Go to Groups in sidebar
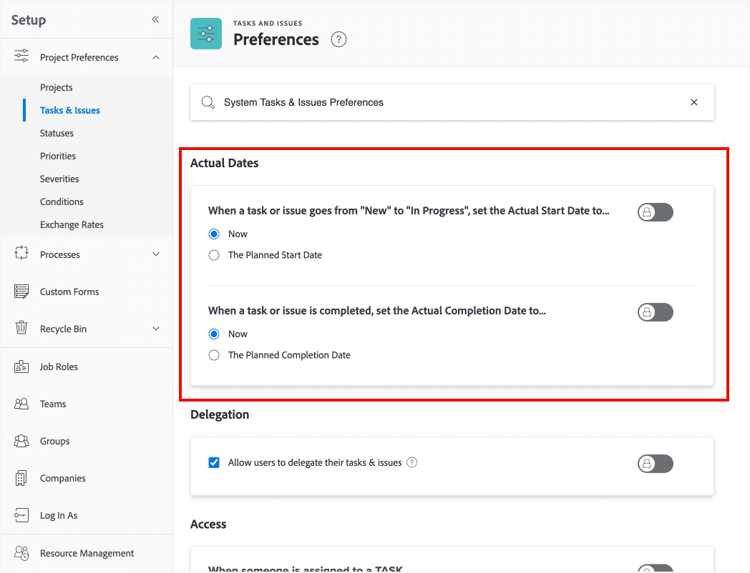This screenshot has height=573, width=750. [x=55, y=441]
